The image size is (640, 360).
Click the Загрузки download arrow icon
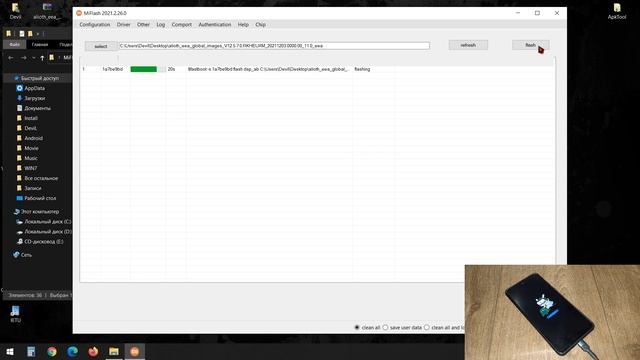point(19,98)
